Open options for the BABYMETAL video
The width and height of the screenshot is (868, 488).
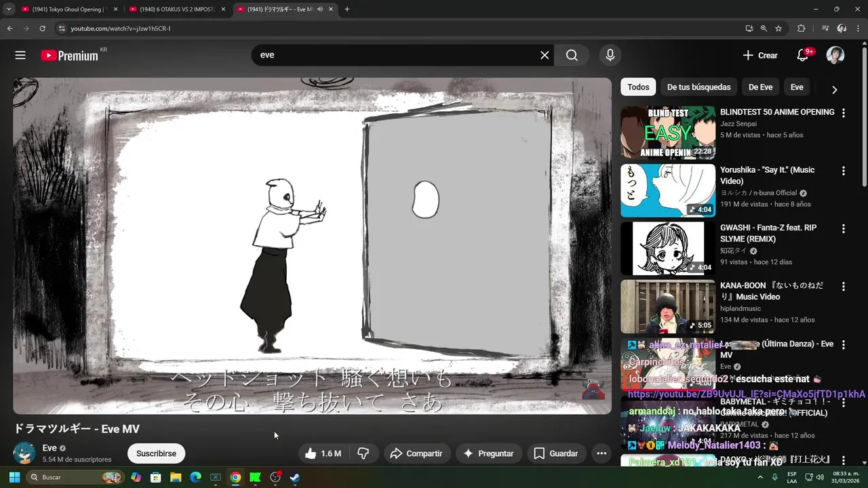[844, 403]
